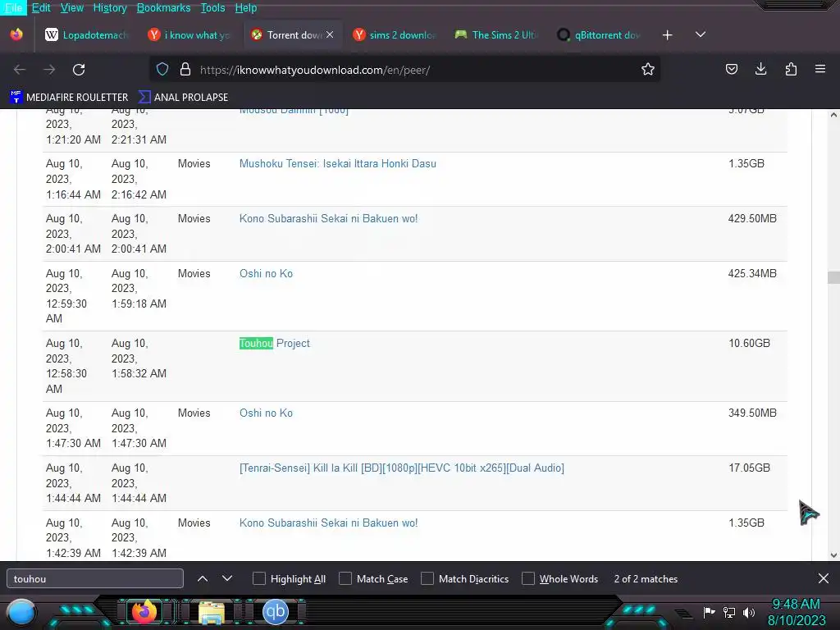Image resolution: width=840 pixels, height=630 pixels.
Task: Open the Downloads panel
Action: tap(760, 69)
